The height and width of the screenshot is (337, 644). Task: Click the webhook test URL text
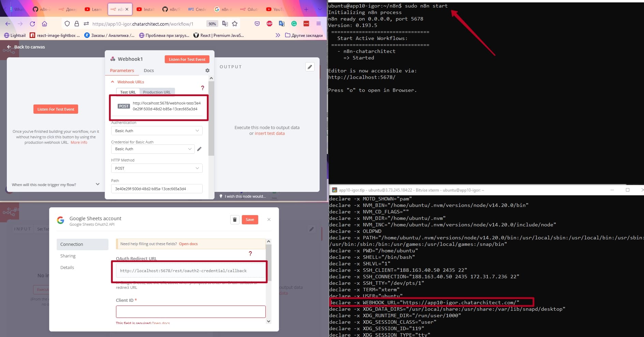pyautogui.click(x=167, y=106)
